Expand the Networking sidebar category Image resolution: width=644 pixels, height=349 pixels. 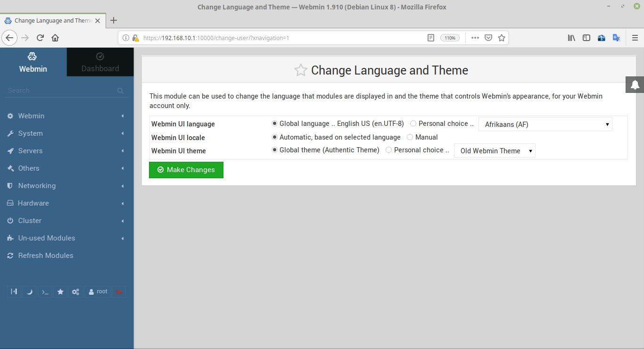(x=67, y=186)
